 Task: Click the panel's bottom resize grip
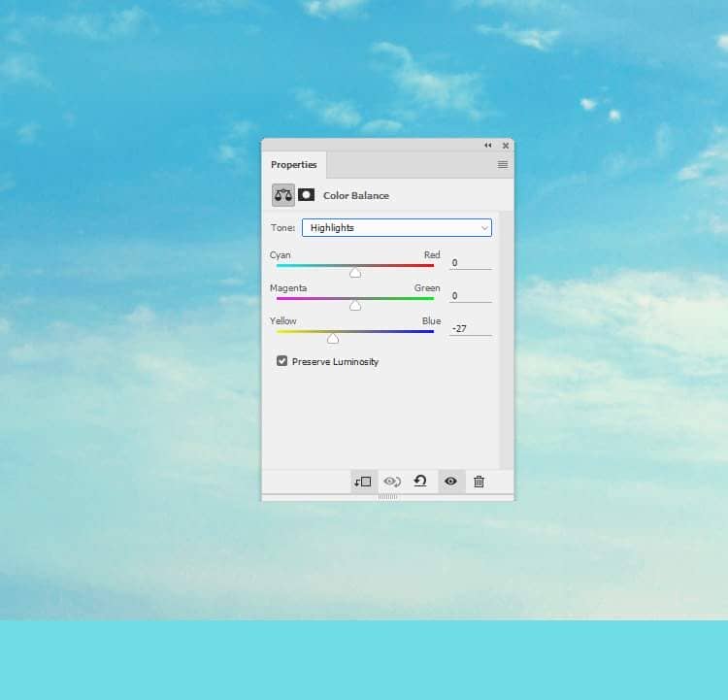[387, 497]
